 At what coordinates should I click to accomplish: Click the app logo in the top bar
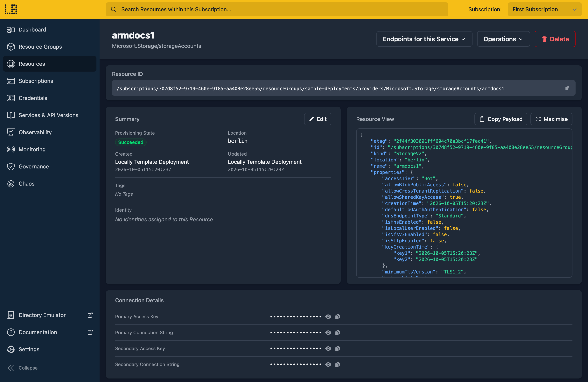coord(11,9)
